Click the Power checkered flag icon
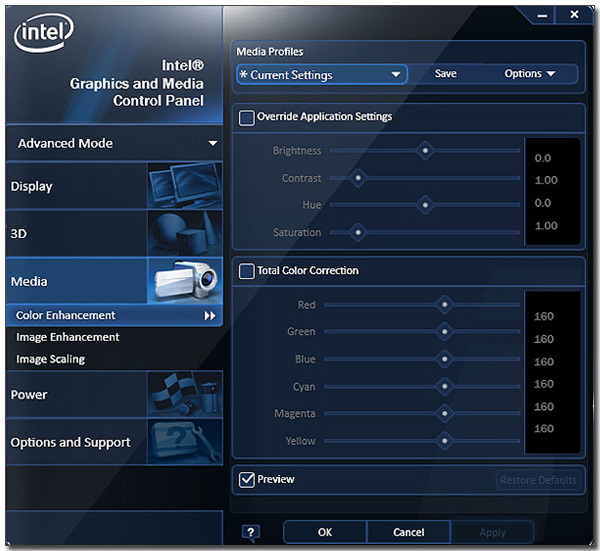 point(185,394)
